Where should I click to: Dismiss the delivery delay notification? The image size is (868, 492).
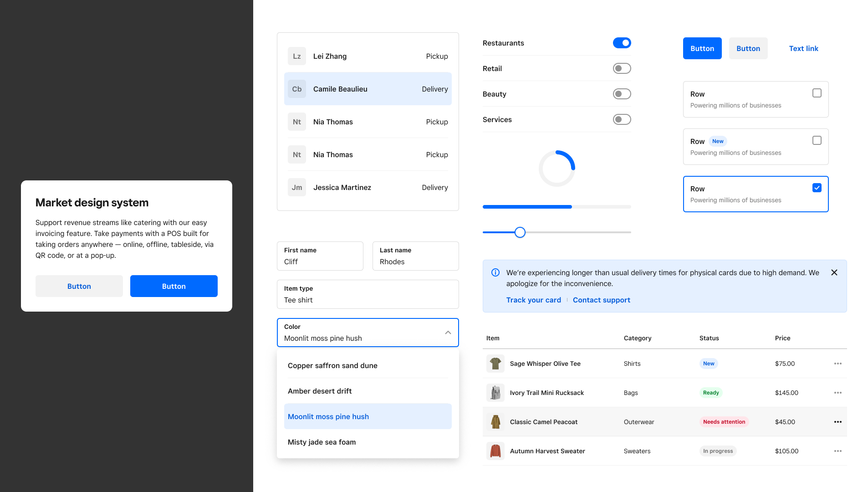(834, 272)
